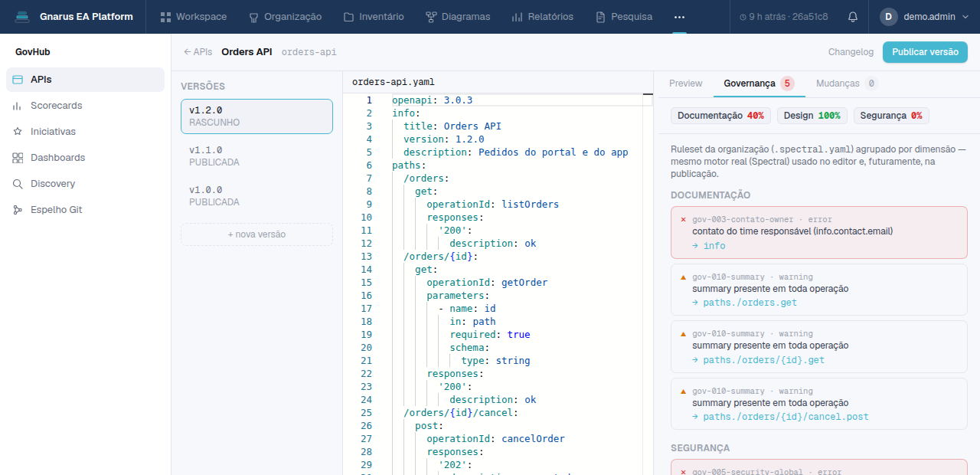Open the Diagramas hierarchy icon

(x=431, y=17)
